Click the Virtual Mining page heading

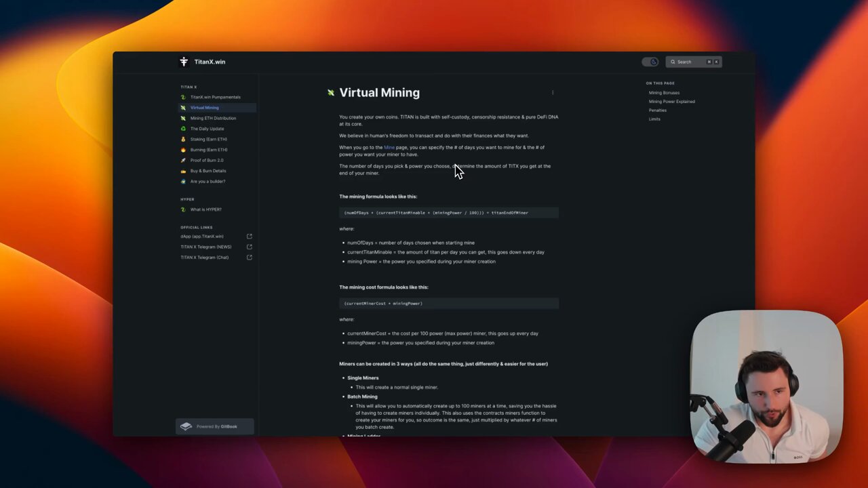click(379, 93)
